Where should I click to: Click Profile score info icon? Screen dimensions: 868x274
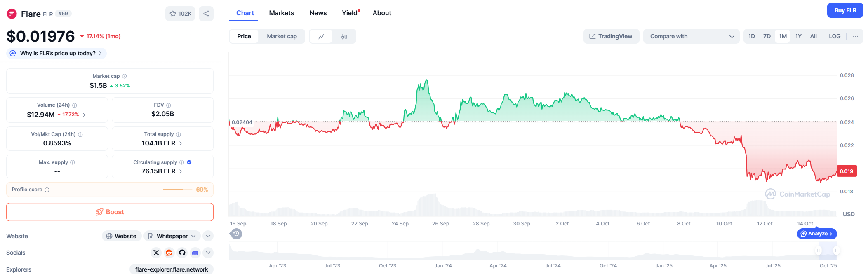[x=47, y=190]
